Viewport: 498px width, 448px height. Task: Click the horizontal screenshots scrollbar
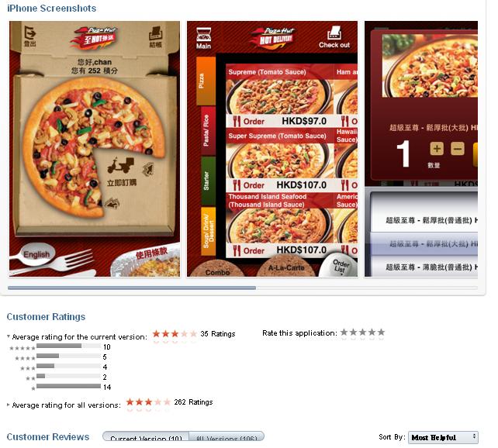[132, 288]
